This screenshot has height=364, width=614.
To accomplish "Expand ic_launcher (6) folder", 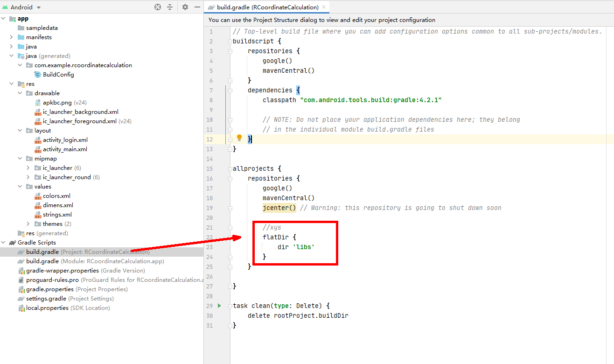I will click(28, 168).
